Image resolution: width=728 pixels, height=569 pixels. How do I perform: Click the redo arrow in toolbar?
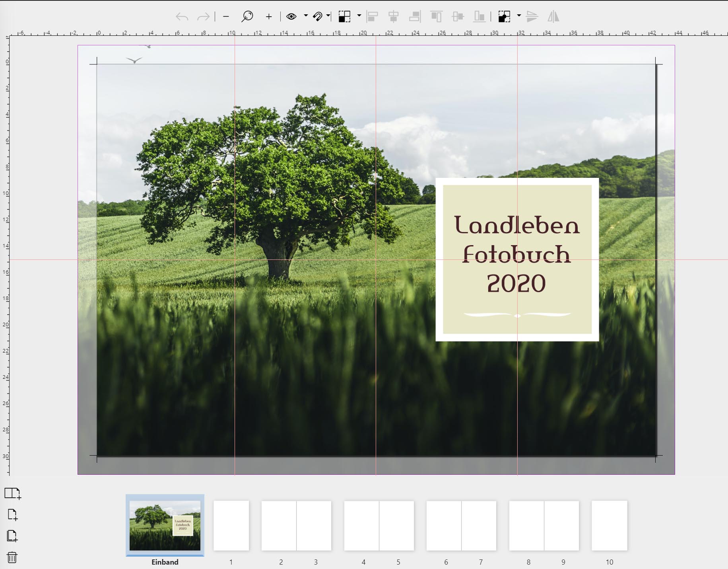click(204, 17)
